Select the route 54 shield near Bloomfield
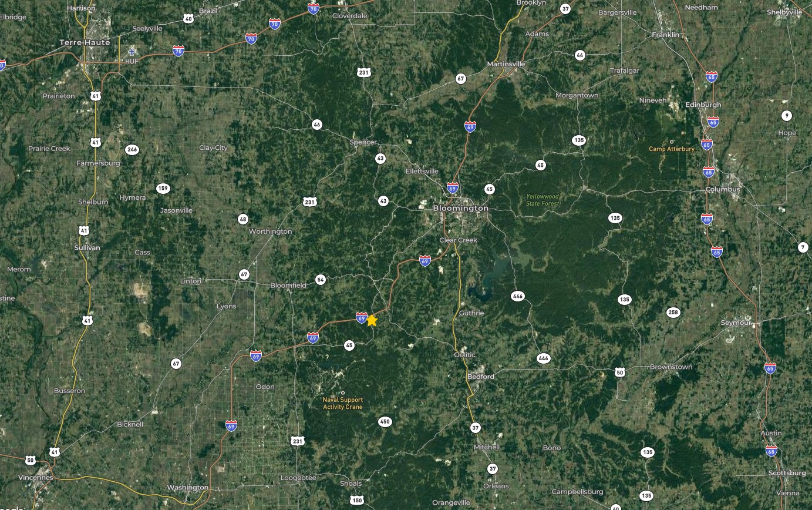This screenshot has width=812, height=510. pyautogui.click(x=320, y=280)
